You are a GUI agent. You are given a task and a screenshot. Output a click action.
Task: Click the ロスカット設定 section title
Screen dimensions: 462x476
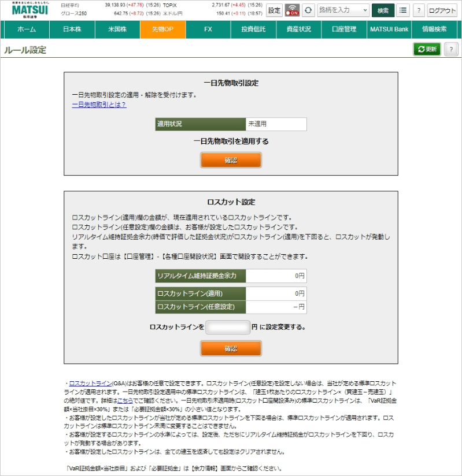point(231,202)
